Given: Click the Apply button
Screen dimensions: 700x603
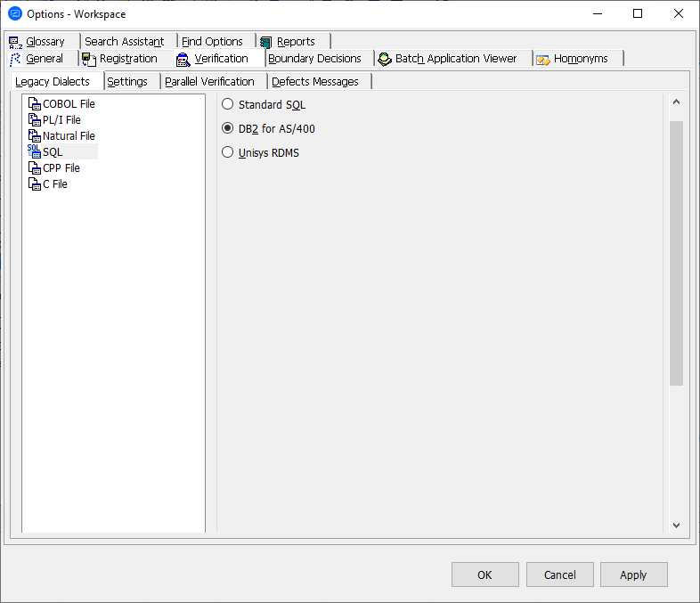Looking at the screenshot, I should 633,574.
